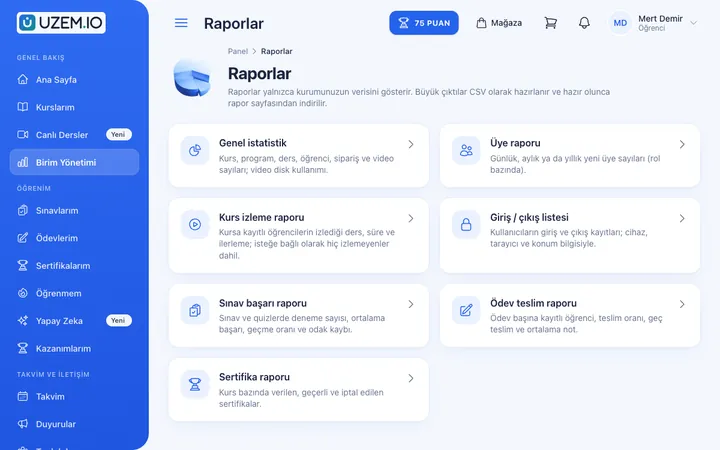Click the award icon on Sertifika raporu
Image resolution: width=720 pixels, height=450 pixels.
[x=195, y=384]
